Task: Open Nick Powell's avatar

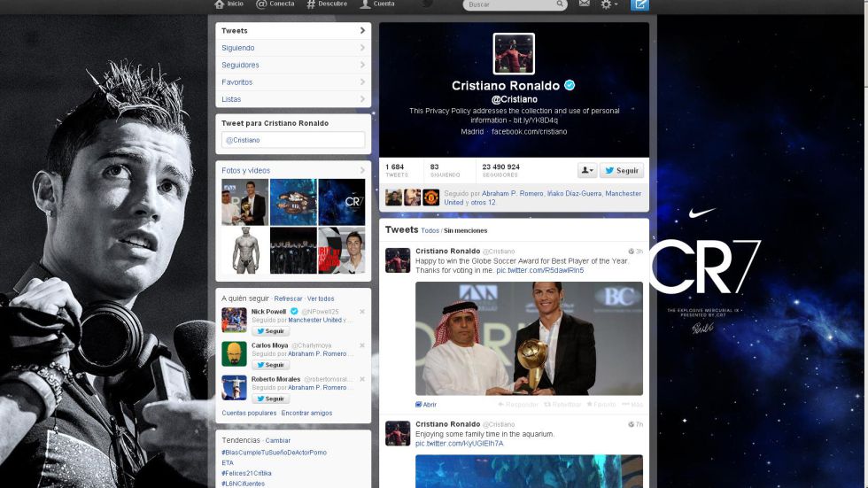Action: click(x=234, y=321)
